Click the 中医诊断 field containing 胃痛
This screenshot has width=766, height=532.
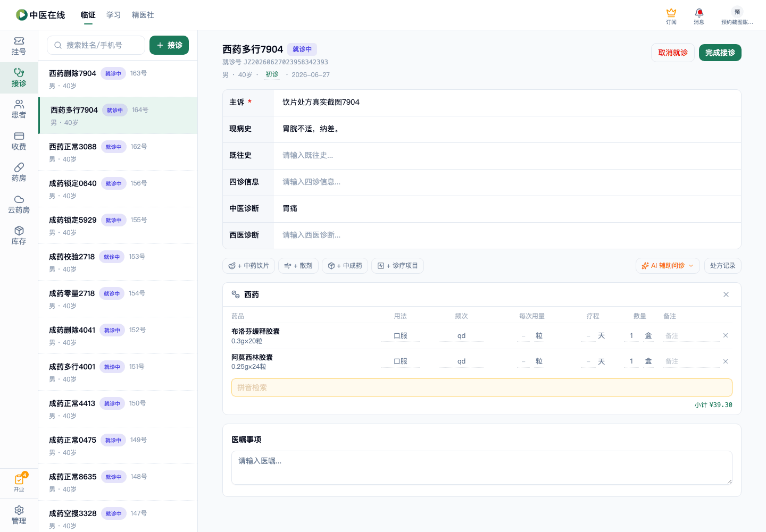coord(507,209)
